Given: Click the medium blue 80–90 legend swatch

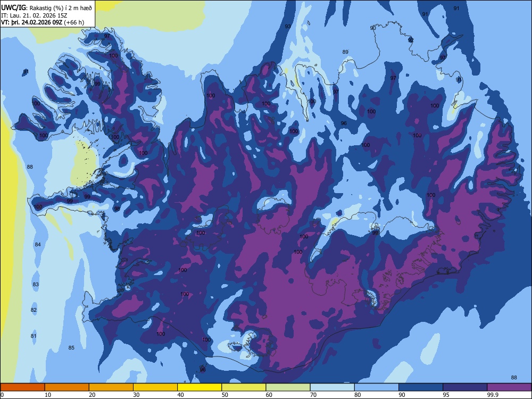Looking at the screenshot, I should pos(376,387).
